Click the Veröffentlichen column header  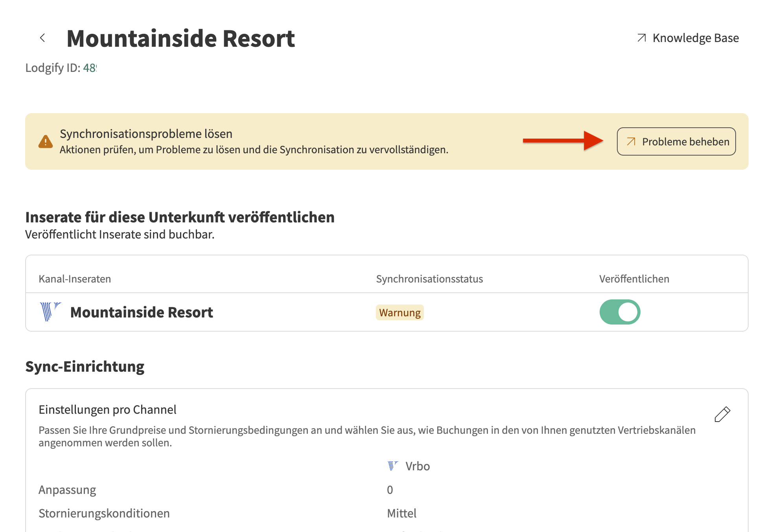pos(634,279)
